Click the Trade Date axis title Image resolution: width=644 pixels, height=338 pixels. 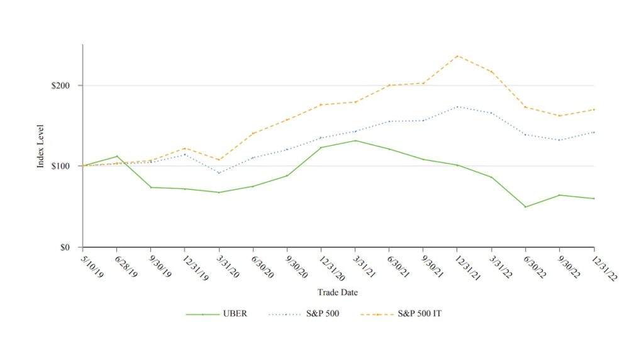click(x=338, y=292)
